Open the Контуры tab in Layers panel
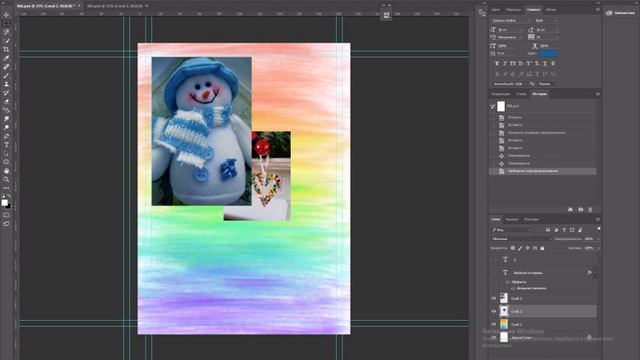The image size is (640, 360). [531, 219]
